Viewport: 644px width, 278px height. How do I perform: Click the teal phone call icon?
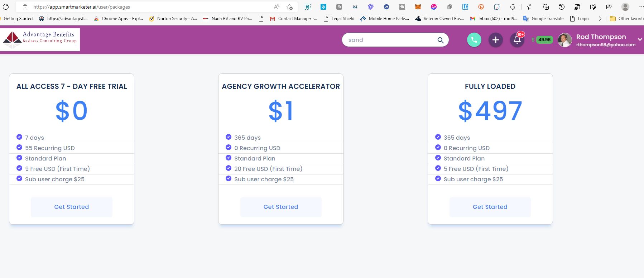point(474,40)
